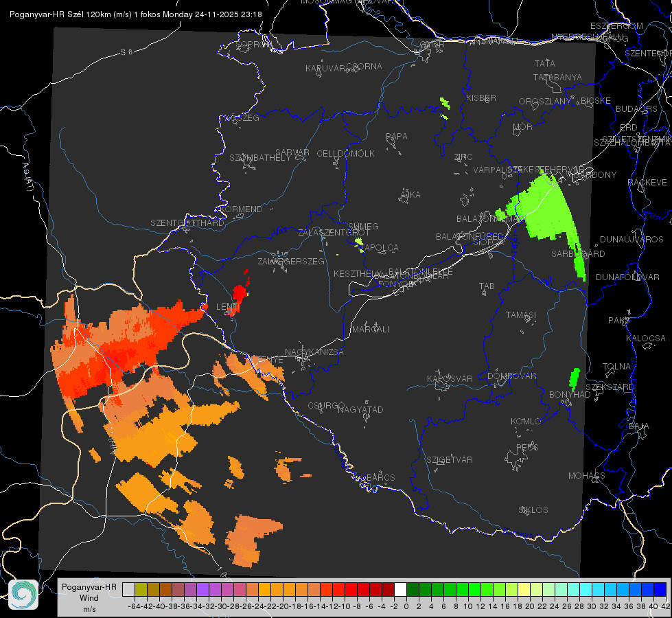Click the CSORNA town label
Image resolution: width=672 pixels, height=618 pixels.
pos(364,67)
